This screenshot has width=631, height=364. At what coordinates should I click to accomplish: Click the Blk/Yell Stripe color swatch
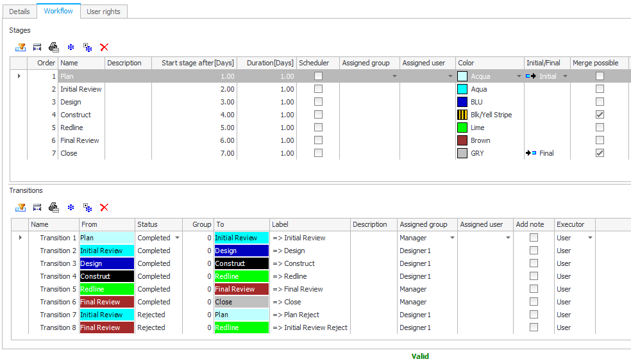(462, 115)
